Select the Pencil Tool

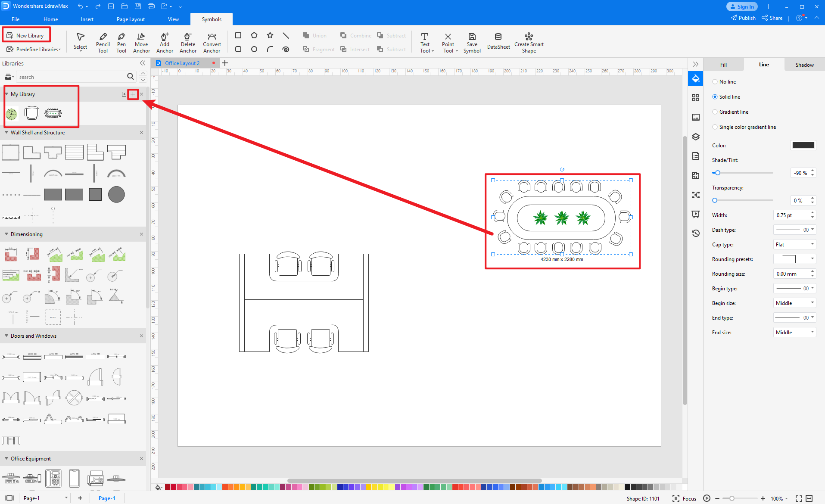point(103,41)
